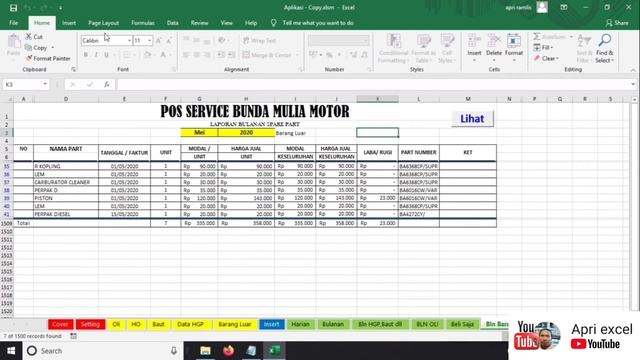Select the yellow Mei month cell
Viewport: 640px width, 360px height.
click(x=200, y=133)
